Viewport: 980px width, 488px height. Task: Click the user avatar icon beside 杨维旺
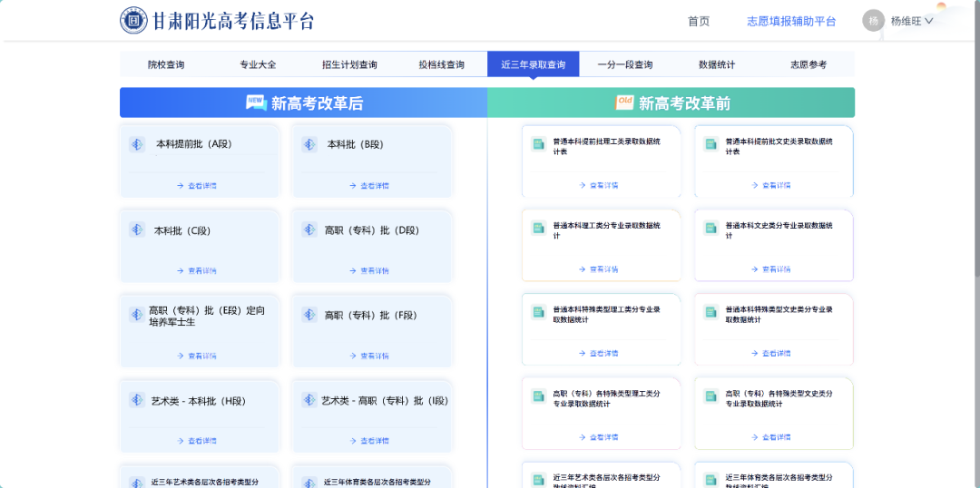tap(873, 21)
